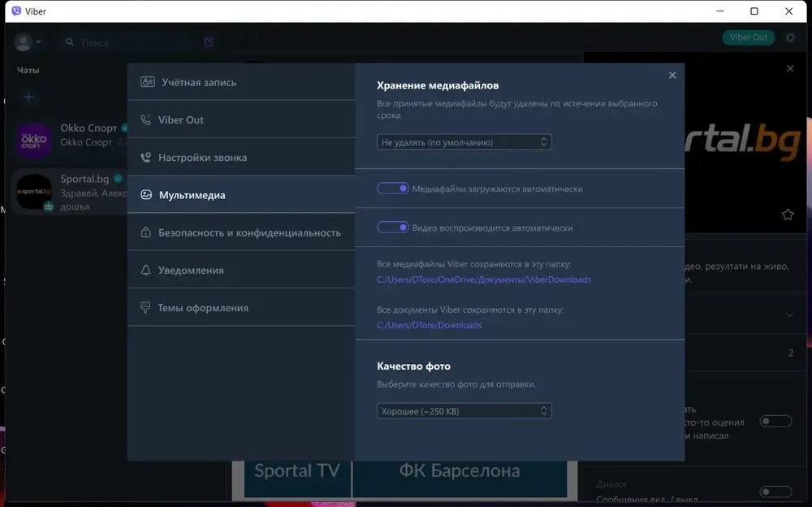This screenshot has width=812, height=507.
Task: Select Темы оформления settings section
Action: click(x=241, y=307)
